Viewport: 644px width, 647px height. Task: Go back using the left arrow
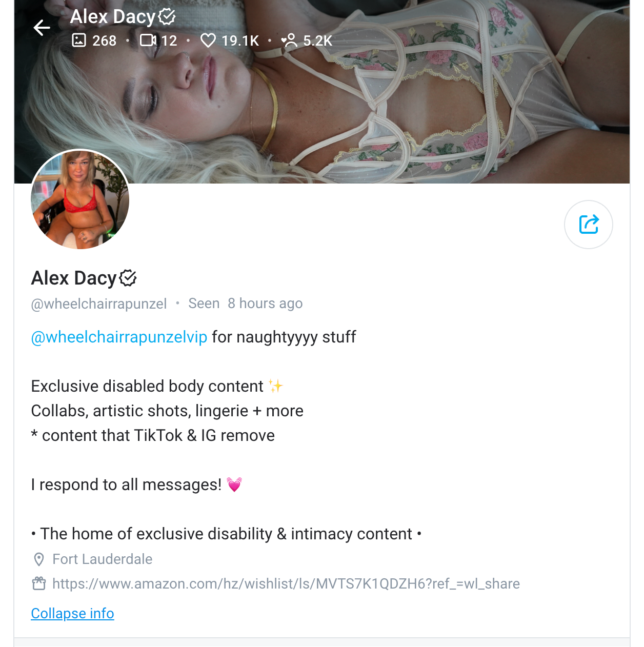[42, 28]
